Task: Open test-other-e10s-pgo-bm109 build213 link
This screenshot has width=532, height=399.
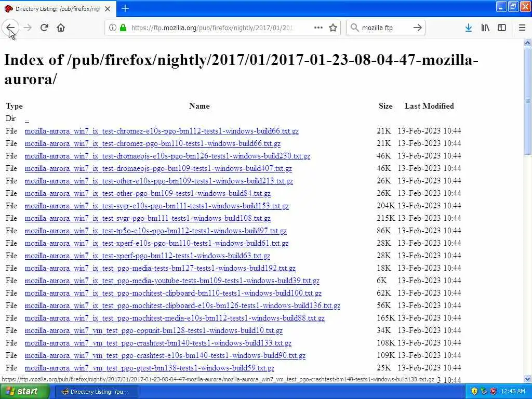Action: tap(159, 181)
